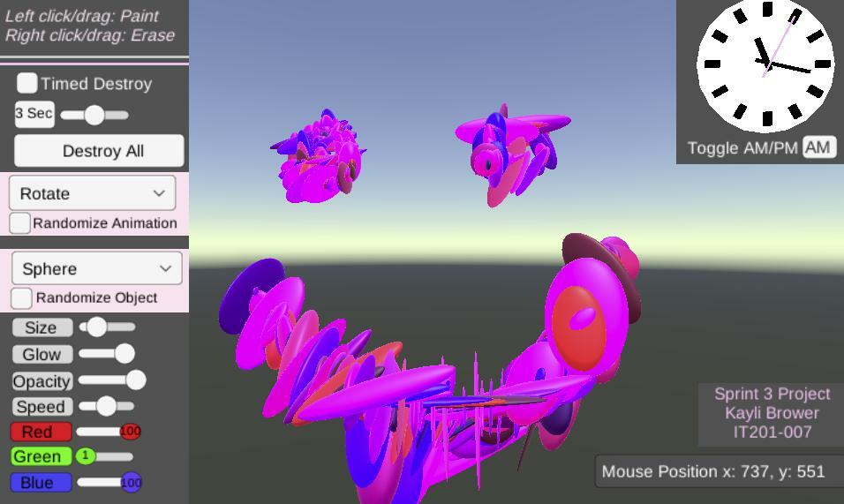Image resolution: width=844 pixels, height=504 pixels.
Task: Click the IT201-007 course text
Action: 772,432
